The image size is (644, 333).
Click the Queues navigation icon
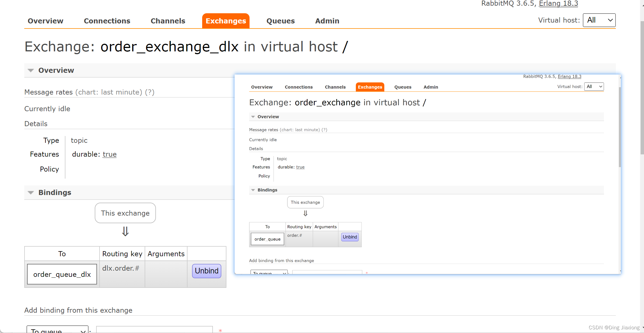point(280,20)
